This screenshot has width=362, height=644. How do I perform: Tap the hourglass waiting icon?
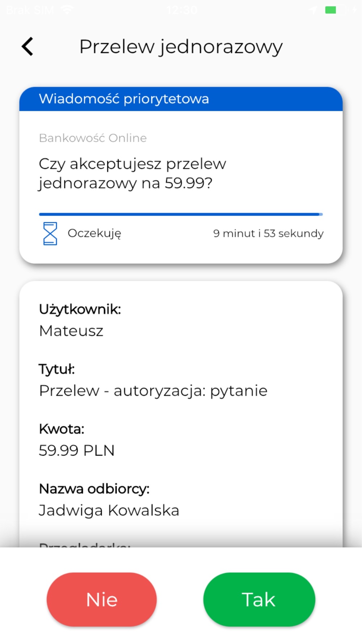pos(50,234)
